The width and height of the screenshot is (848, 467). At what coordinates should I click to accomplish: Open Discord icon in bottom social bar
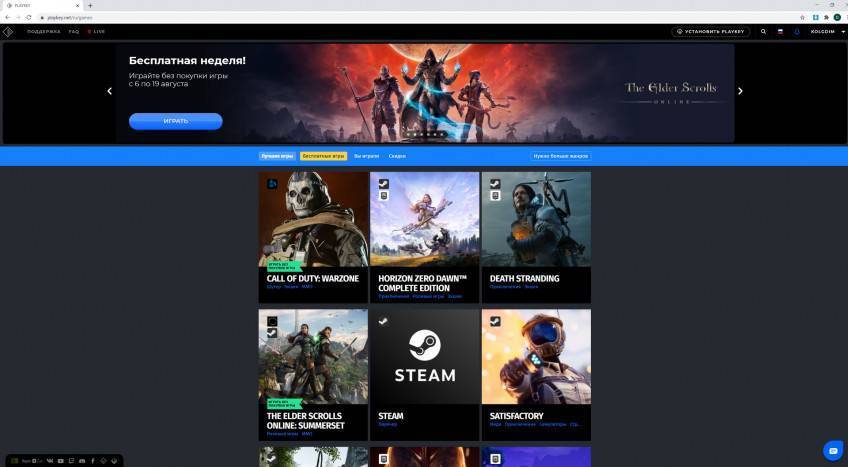[x=82, y=461]
